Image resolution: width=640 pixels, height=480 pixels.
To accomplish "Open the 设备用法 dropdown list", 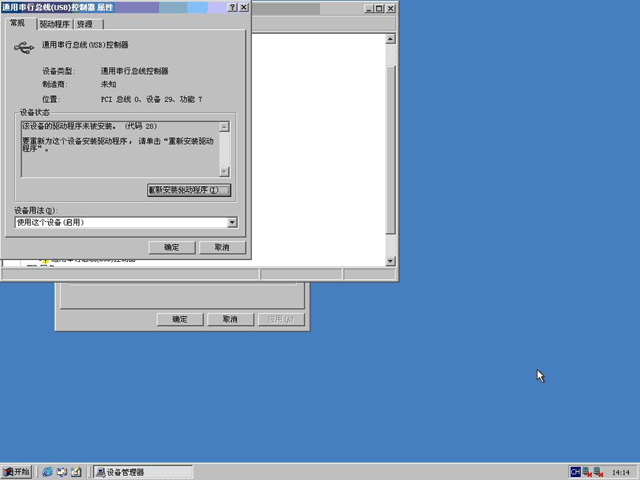I will pyautogui.click(x=232, y=222).
